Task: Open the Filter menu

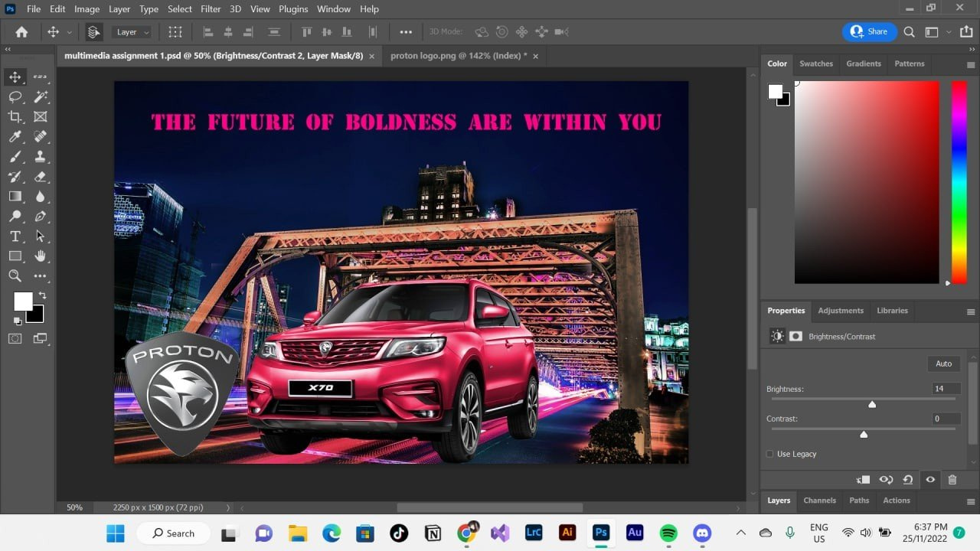Action: click(211, 9)
